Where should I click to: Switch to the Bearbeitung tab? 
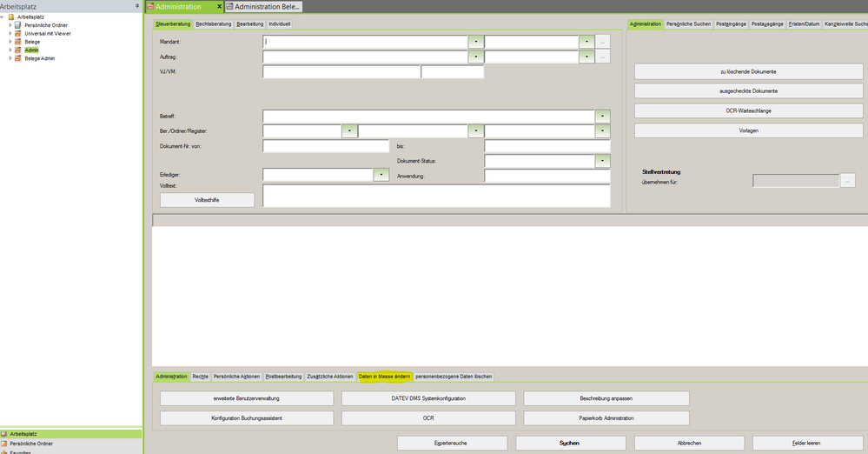(250, 23)
